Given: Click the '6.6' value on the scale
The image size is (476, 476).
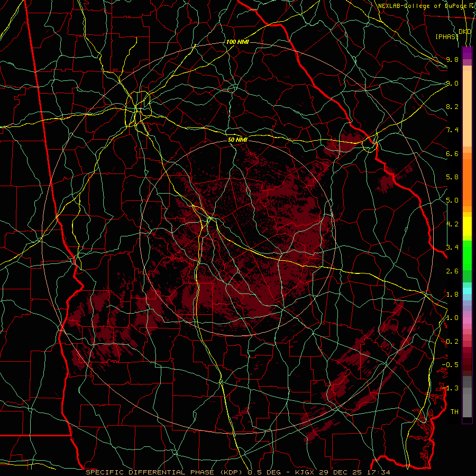Looking at the screenshot, I should pos(452,153).
